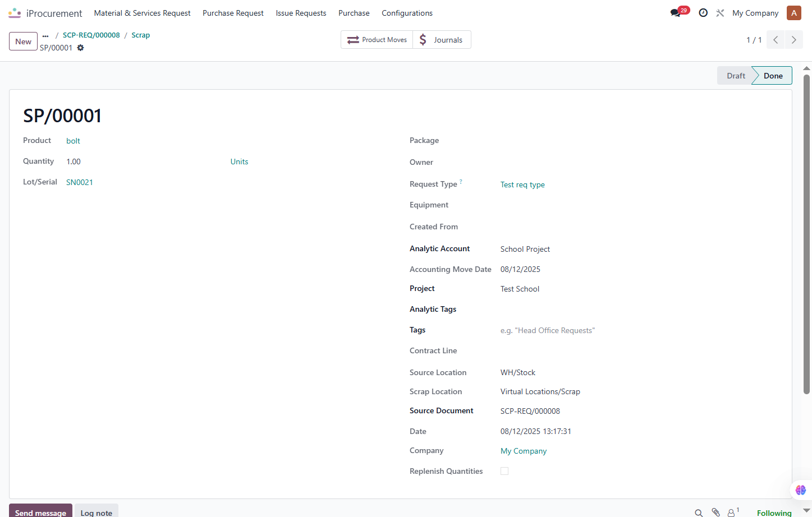This screenshot has height=517, width=812.
Task: Attach files with the paperclip icon
Action: pyautogui.click(x=716, y=512)
